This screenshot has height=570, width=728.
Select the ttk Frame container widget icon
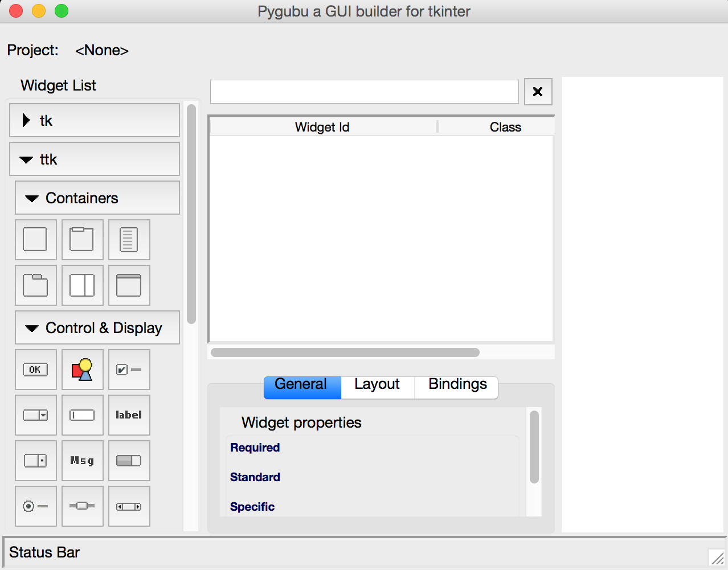tap(35, 240)
